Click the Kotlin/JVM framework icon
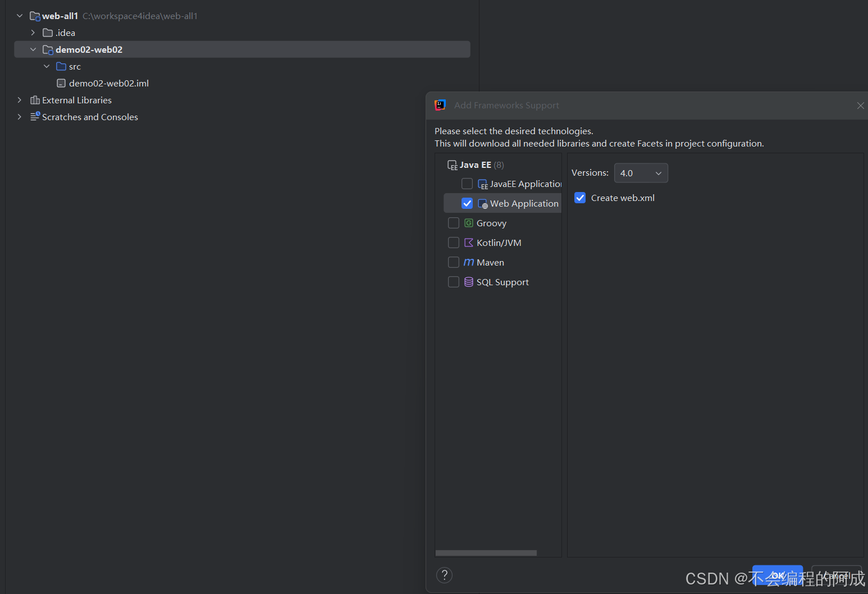Image resolution: width=868 pixels, height=594 pixels. 469,243
